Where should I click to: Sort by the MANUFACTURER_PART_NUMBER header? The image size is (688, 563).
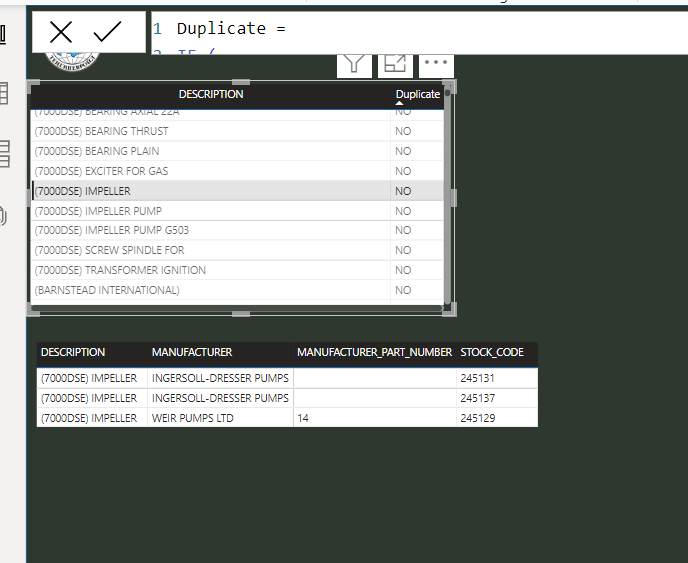coord(374,352)
